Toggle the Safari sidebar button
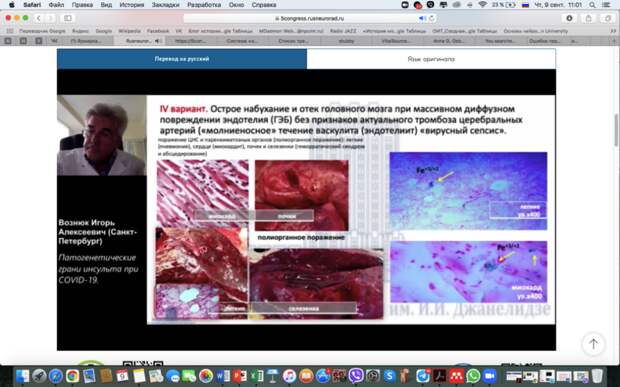 [68, 18]
